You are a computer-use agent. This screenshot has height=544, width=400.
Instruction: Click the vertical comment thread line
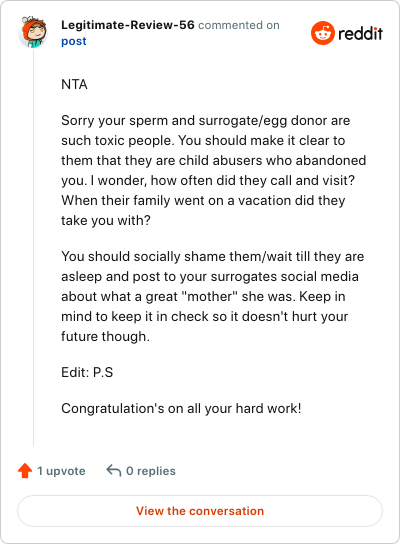(x=33, y=248)
